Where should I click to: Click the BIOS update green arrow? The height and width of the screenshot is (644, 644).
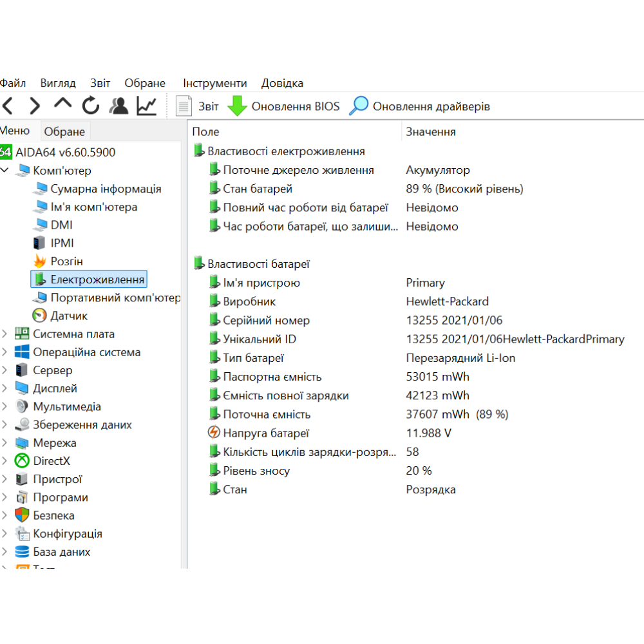point(238,106)
